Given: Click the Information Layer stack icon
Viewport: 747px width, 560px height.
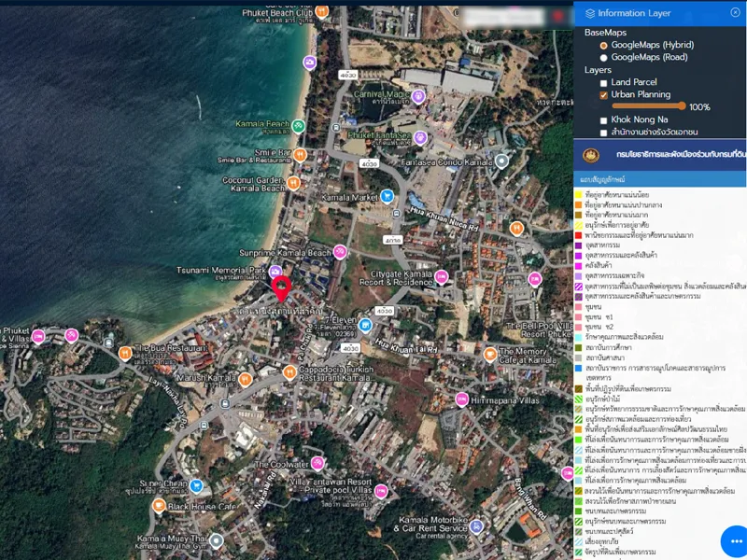Looking at the screenshot, I should 589,14.
